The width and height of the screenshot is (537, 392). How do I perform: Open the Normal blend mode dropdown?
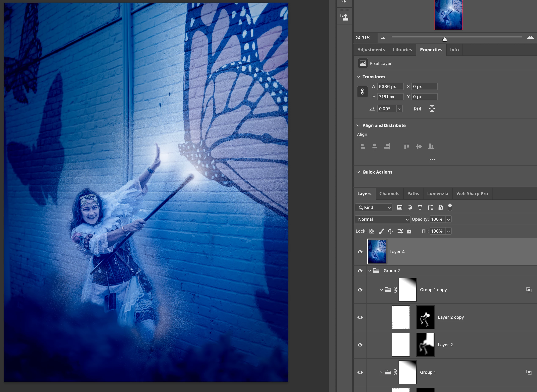point(382,219)
